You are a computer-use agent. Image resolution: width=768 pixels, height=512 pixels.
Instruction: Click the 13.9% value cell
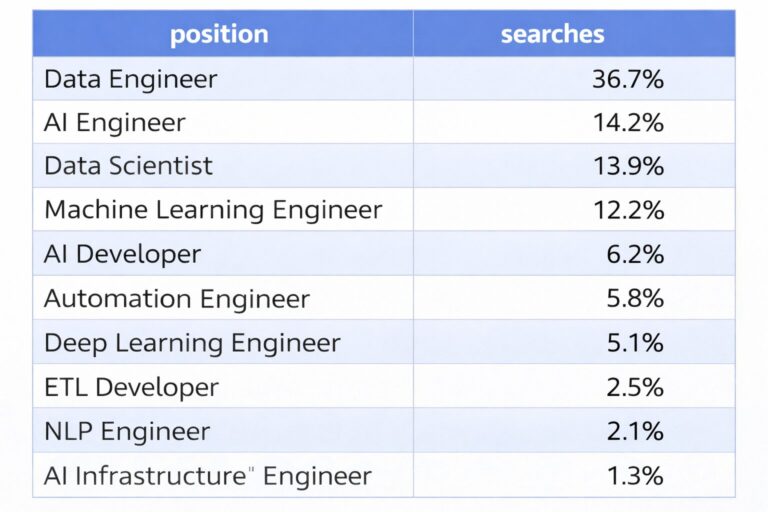[627, 165]
